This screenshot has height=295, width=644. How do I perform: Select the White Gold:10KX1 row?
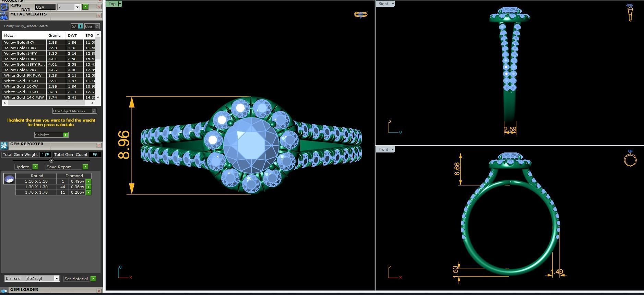(x=49, y=81)
